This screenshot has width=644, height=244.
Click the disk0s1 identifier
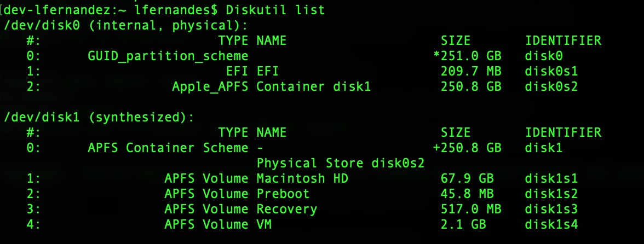click(x=551, y=71)
